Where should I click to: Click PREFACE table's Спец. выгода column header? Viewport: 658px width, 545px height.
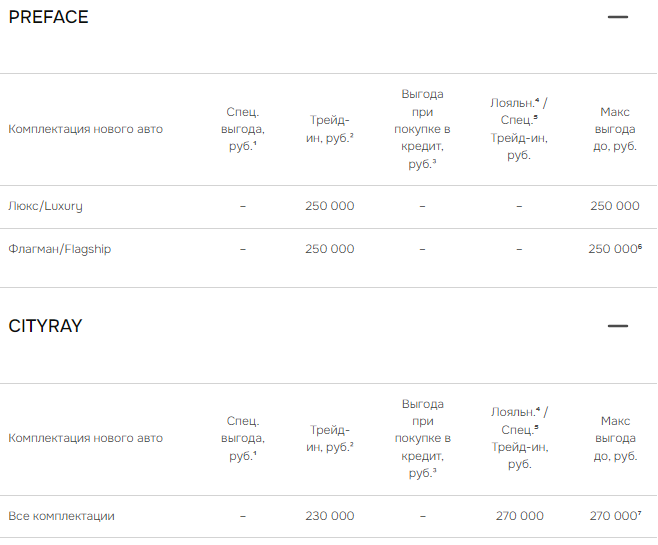[x=242, y=129]
